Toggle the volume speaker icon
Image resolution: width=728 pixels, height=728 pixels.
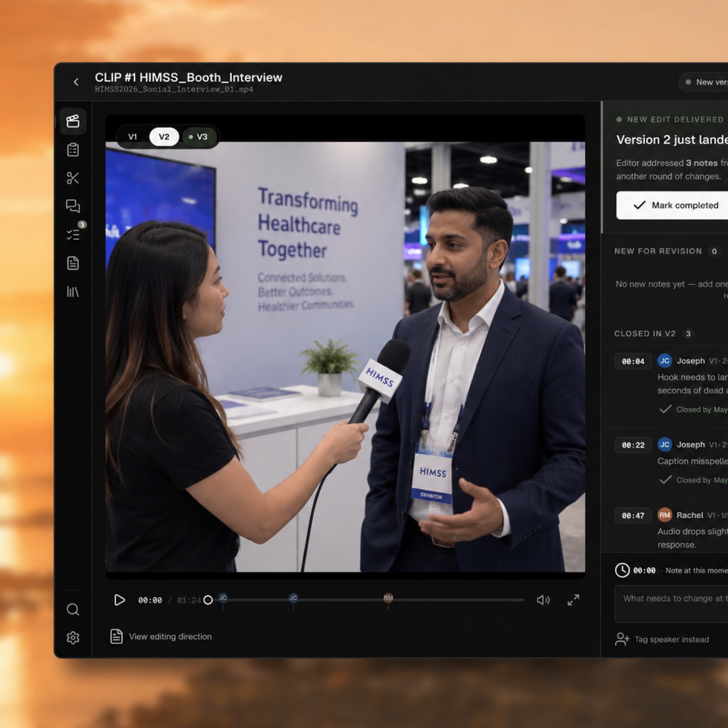pyautogui.click(x=543, y=600)
